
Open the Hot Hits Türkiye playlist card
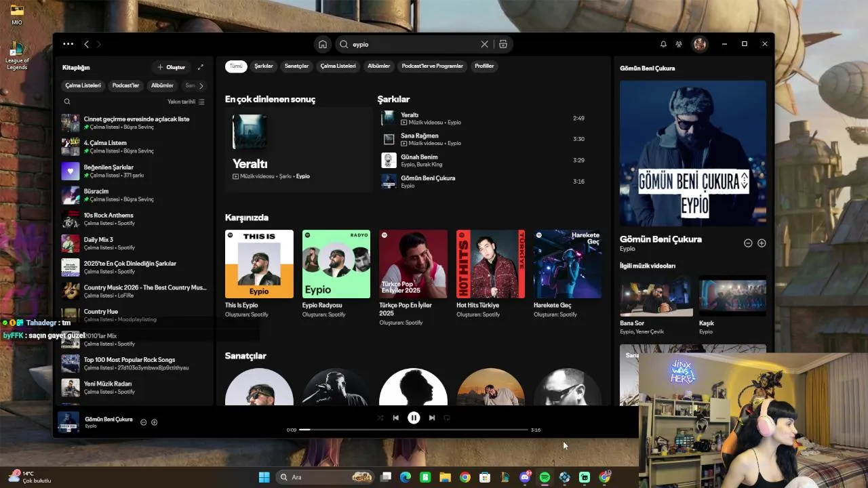pyautogui.click(x=490, y=273)
